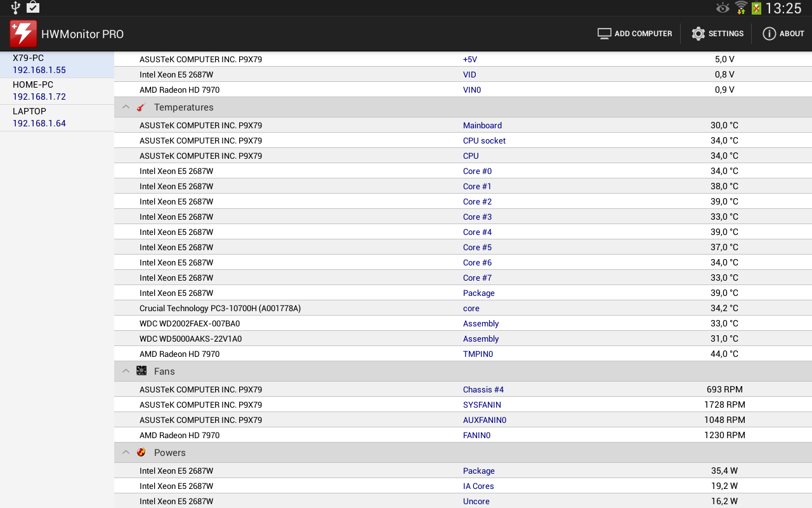Tap the battery status icon
Image resolution: width=812 pixels, height=508 pixels.
click(x=756, y=8)
